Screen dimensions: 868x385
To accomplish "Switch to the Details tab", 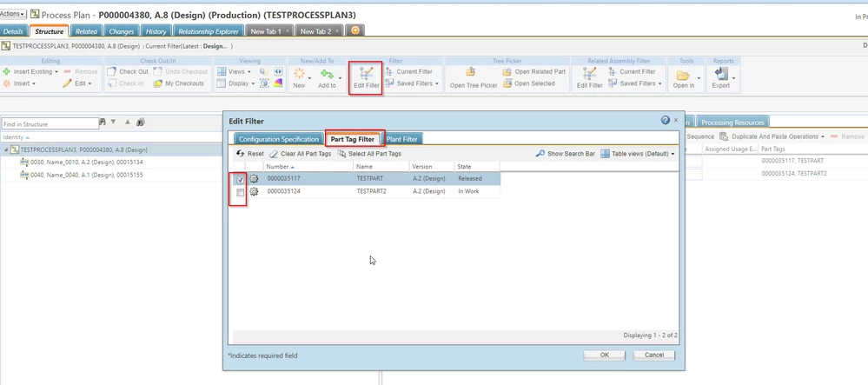I will [13, 31].
